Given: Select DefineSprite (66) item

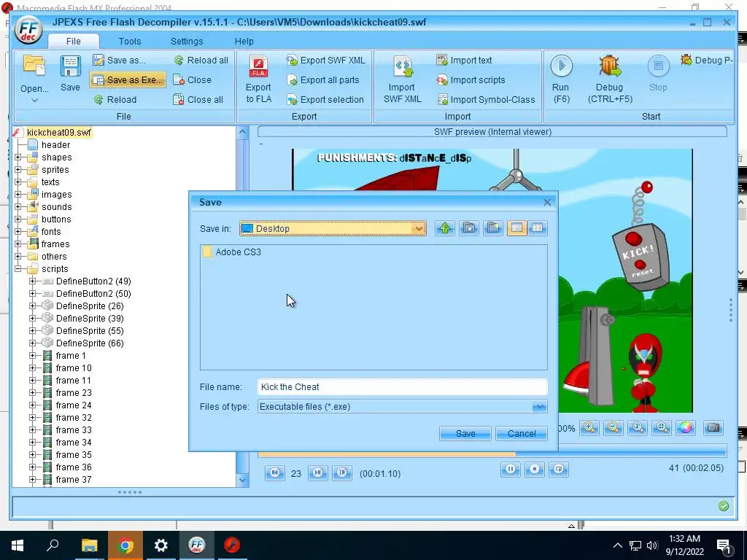Looking at the screenshot, I should (x=90, y=343).
